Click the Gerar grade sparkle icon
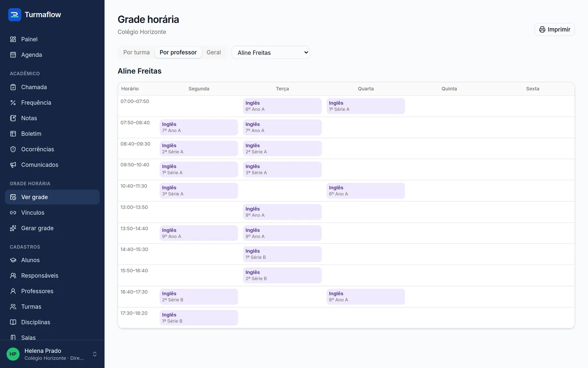588x368 pixels. [x=13, y=228]
